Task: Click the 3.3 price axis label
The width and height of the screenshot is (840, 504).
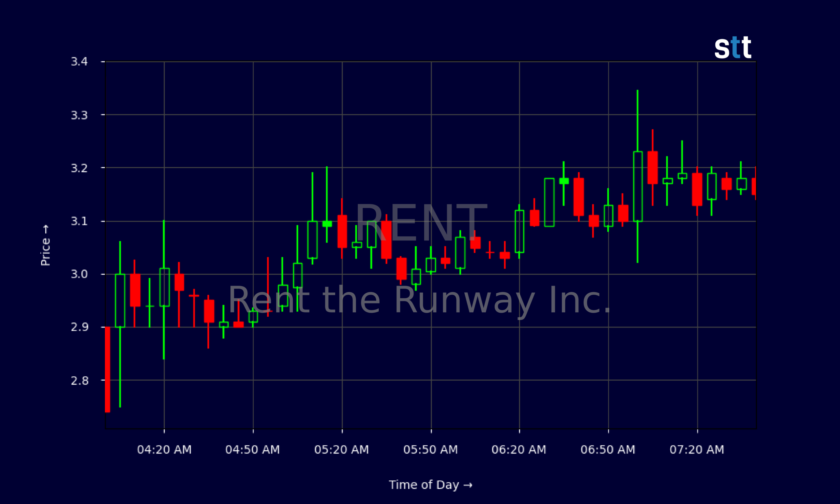Action: pyautogui.click(x=79, y=115)
